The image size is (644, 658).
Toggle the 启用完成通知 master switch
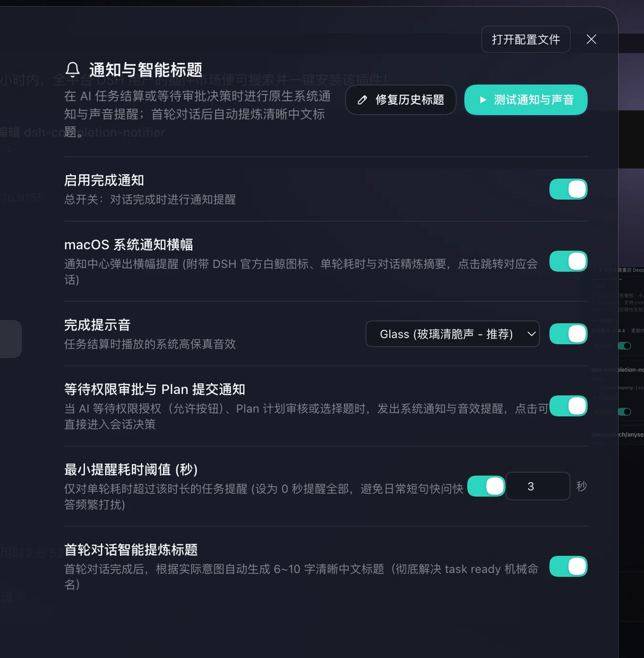tap(569, 189)
